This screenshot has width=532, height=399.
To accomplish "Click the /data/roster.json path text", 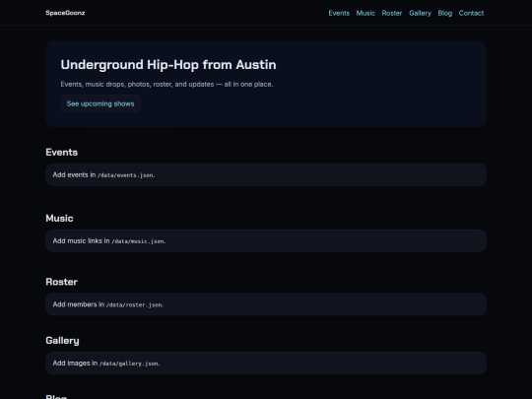I will pyautogui.click(x=134, y=305).
